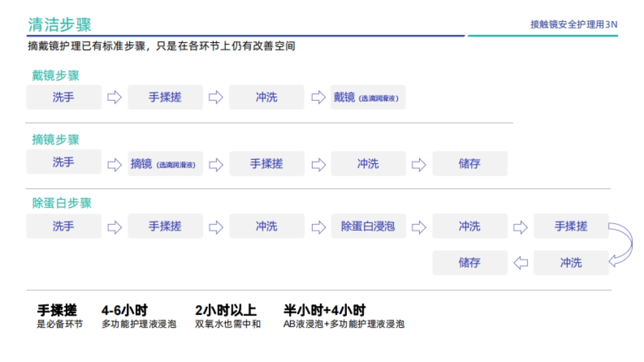Open the 摘镜步骤 section header

coord(54,140)
